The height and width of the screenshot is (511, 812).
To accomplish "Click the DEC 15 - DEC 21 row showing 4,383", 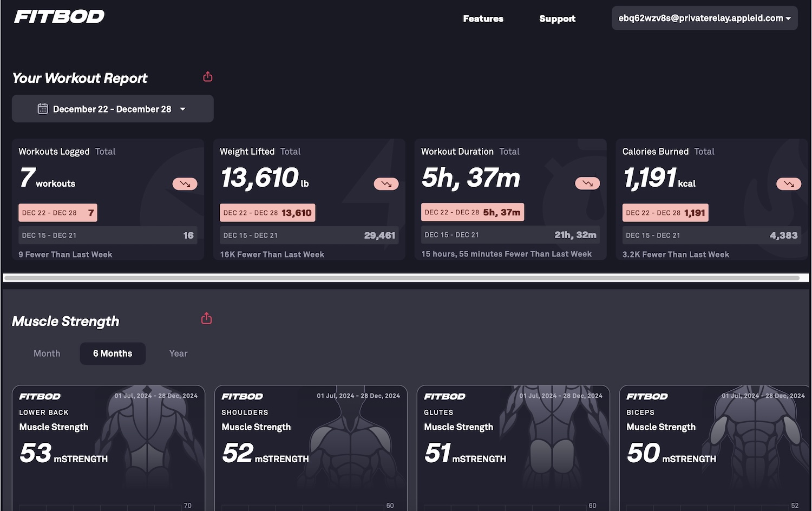I will (712, 235).
